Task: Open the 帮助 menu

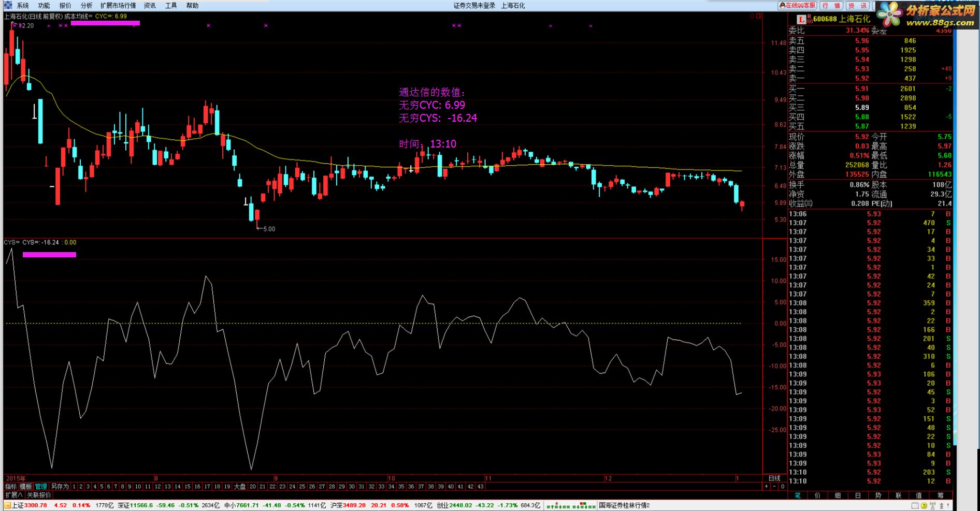Action: pyautogui.click(x=192, y=6)
